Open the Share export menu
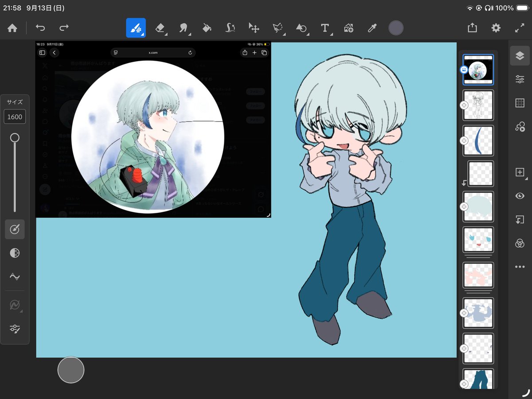The image size is (532, 399). 472,27
